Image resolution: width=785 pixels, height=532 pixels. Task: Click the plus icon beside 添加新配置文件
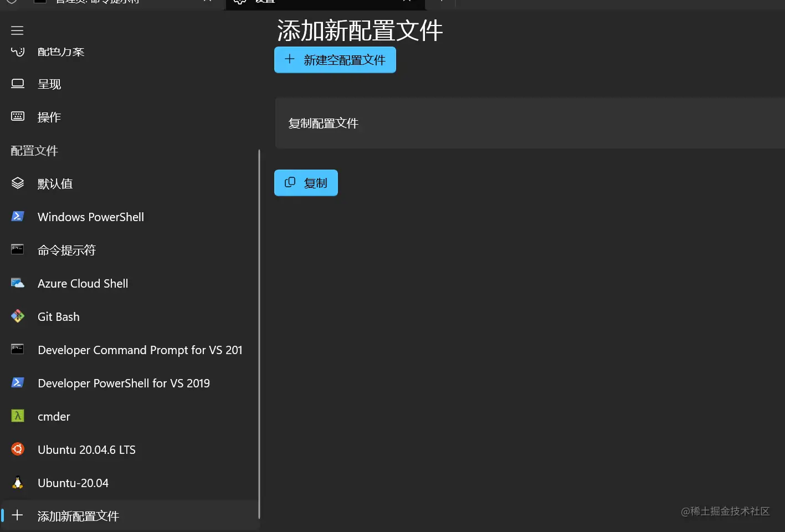[x=18, y=515]
